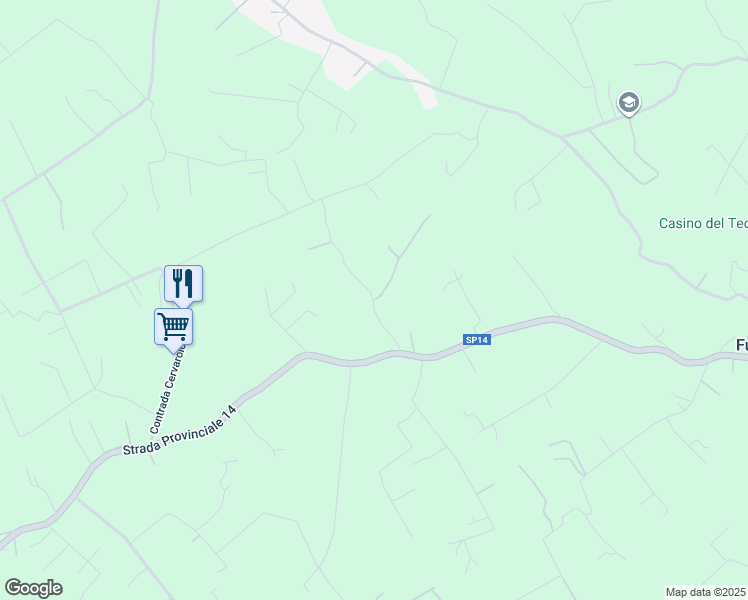Open the Google logo link
The height and width of the screenshot is (600, 748).
point(33,588)
